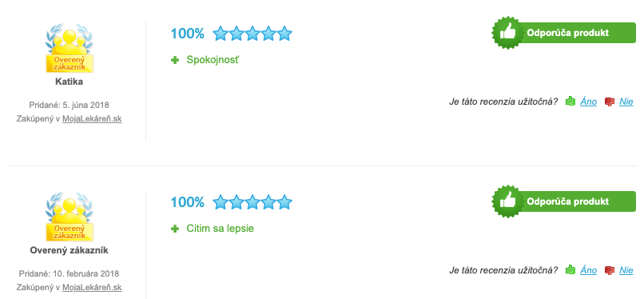Image resolution: width=644 pixels, height=299 pixels.
Task: Click the Odporúča produkt banner on the second review
Action: click(x=564, y=201)
